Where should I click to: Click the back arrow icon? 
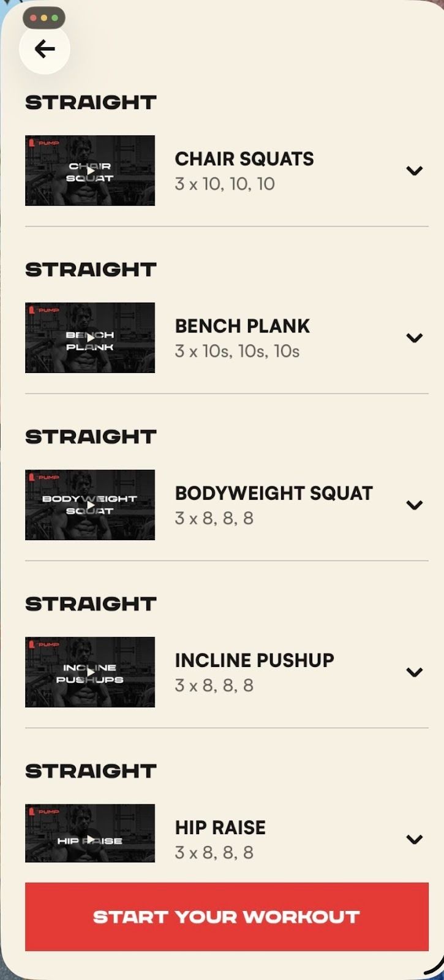pos(44,49)
